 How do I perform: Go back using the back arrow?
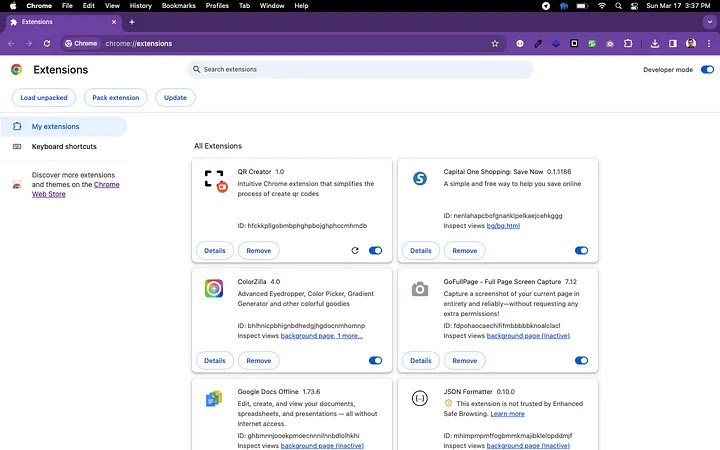click(x=11, y=43)
